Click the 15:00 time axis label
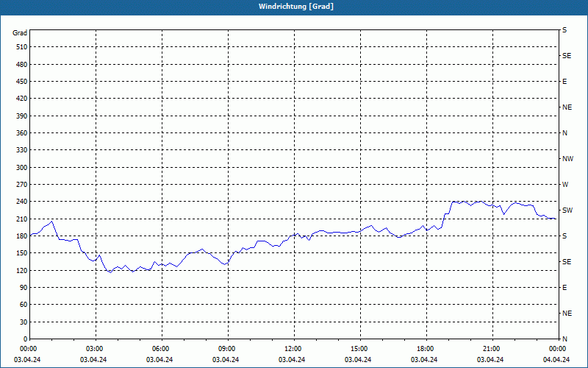This screenshot has height=368, width=588. [359, 349]
